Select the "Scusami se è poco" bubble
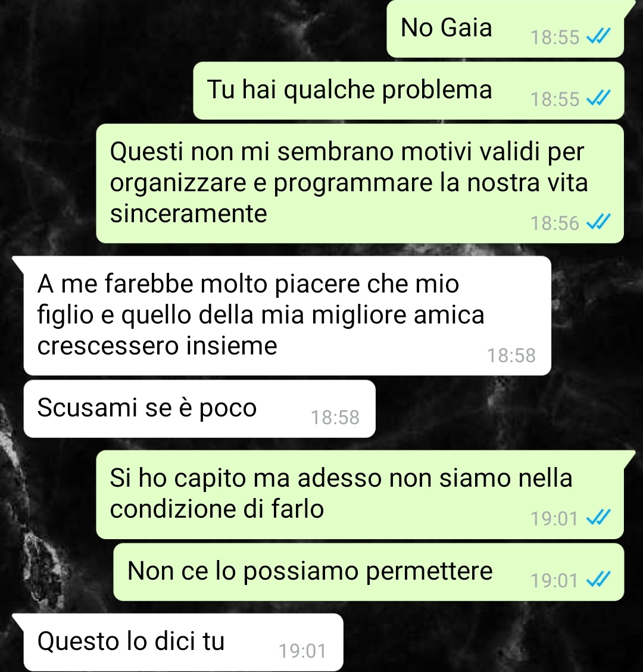643x672 pixels. click(x=199, y=409)
